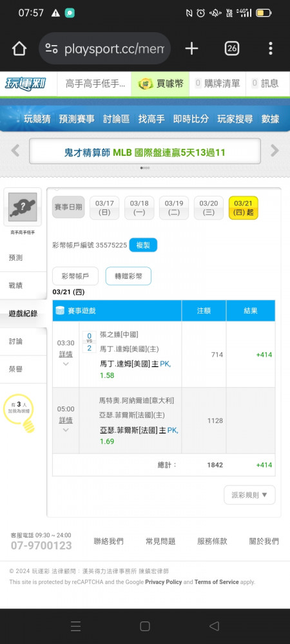Tap the browser home icon
Screen dimensions: 290x644
[19, 48]
